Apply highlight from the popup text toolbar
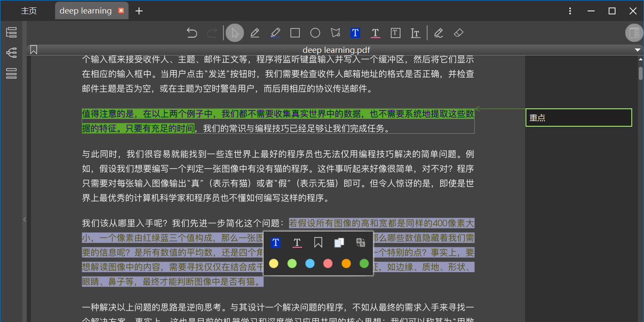Screen dimensions: 644x322 click(275, 242)
